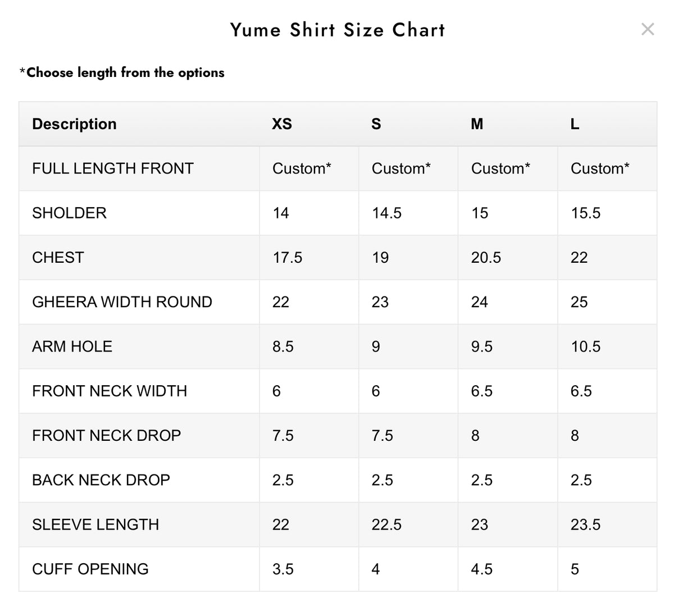Click the XS size column header
Screen dimensions: 674x616
click(282, 124)
